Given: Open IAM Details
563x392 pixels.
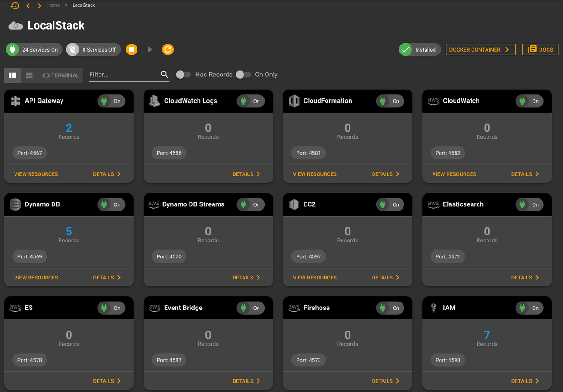Looking at the screenshot, I should coord(525,381).
